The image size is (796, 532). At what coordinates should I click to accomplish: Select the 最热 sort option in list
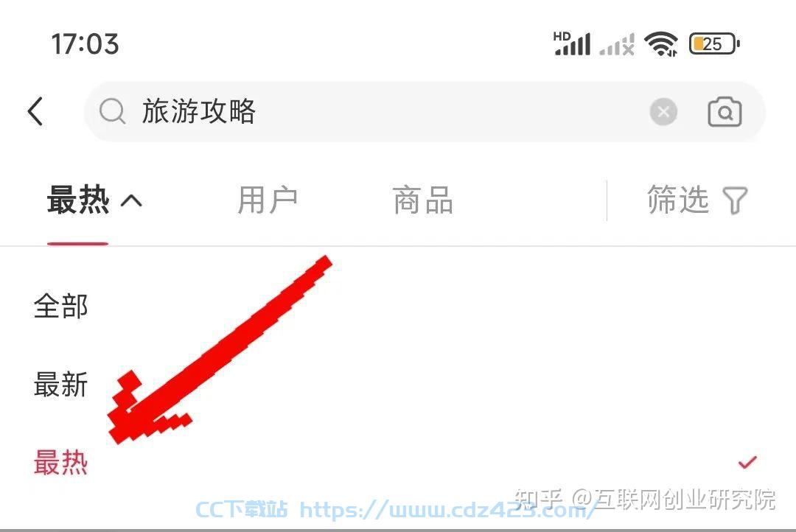61,463
